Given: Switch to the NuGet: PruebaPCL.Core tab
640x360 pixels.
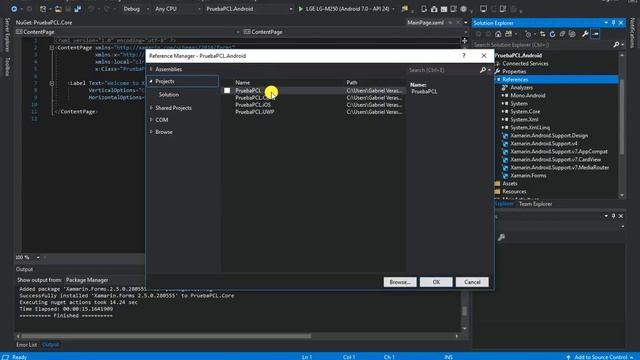Looking at the screenshot, I should click(44, 23).
